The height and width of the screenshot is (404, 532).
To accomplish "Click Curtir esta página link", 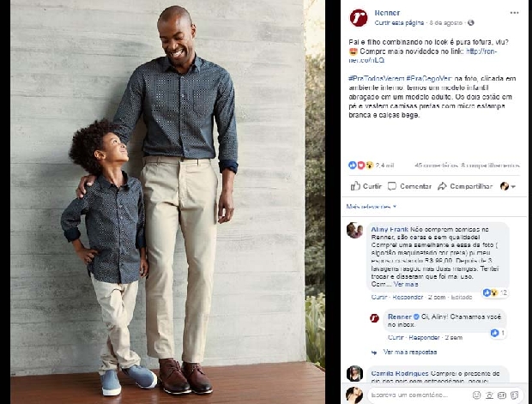I will [399, 22].
